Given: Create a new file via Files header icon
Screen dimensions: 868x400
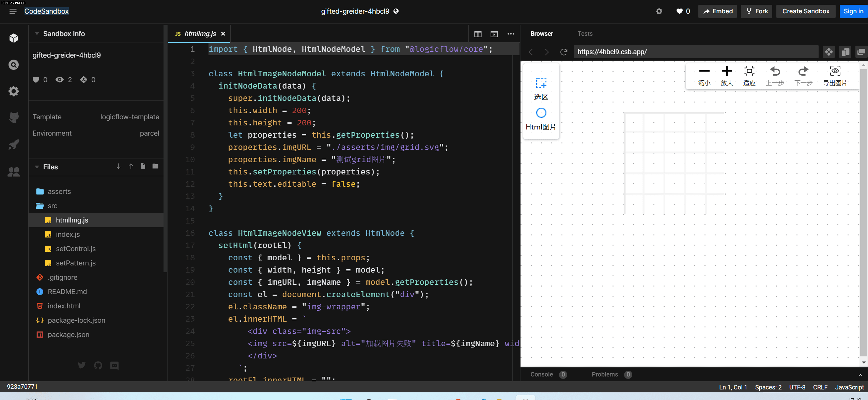Looking at the screenshot, I should pos(143,166).
